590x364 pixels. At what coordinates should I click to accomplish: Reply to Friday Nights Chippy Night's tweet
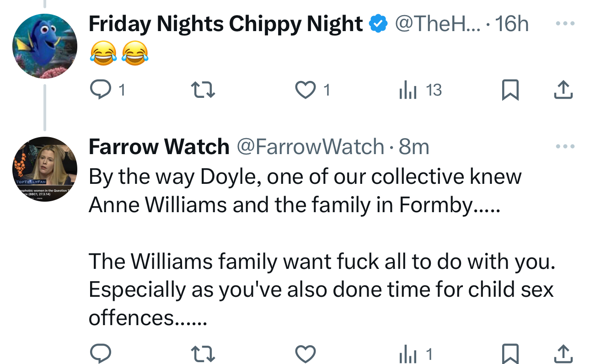tap(99, 90)
